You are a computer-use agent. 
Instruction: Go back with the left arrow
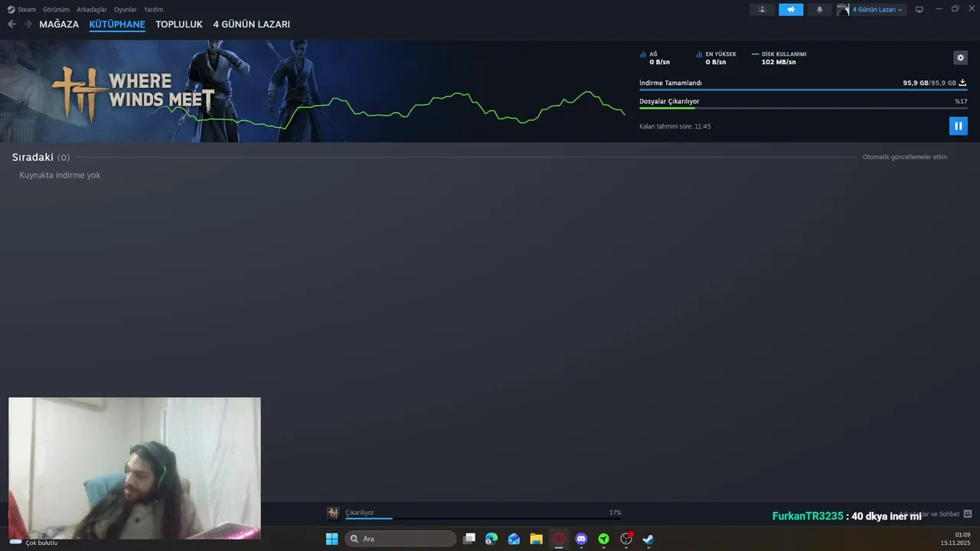coord(11,24)
